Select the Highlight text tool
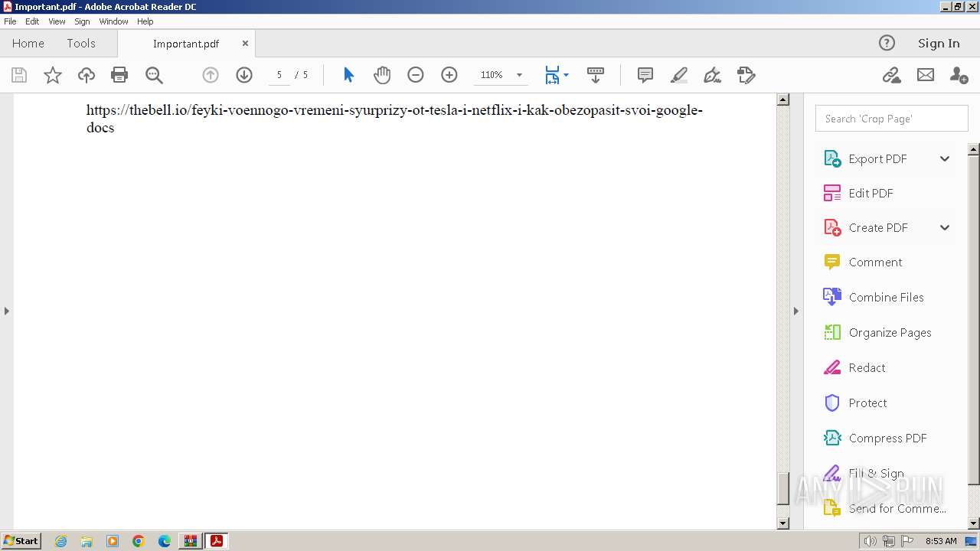980x551 pixels. point(679,75)
